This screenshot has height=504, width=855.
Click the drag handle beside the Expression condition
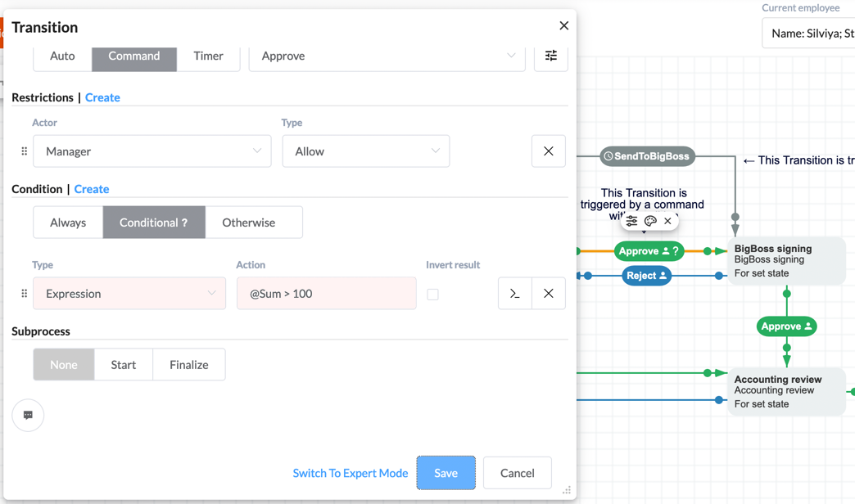(24, 293)
